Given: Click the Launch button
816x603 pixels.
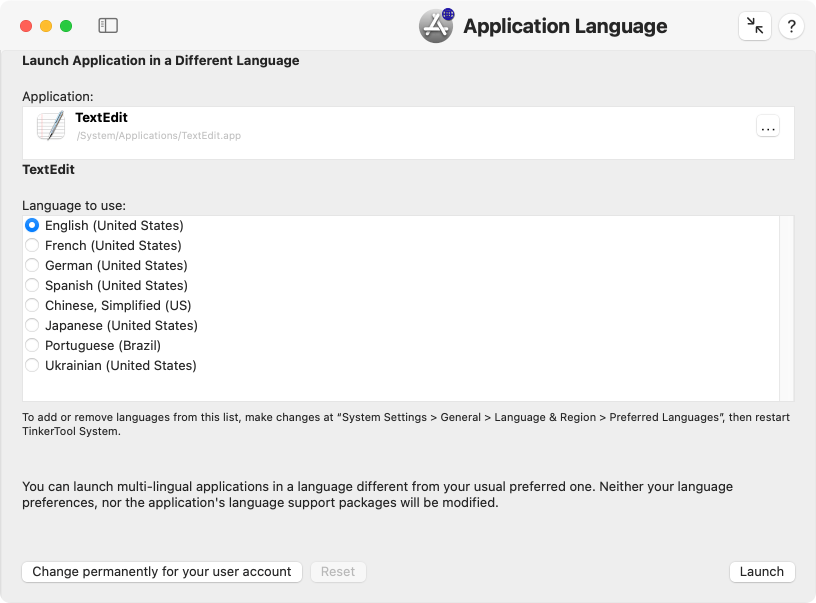Looking at the screenshot, I should 762,572.
